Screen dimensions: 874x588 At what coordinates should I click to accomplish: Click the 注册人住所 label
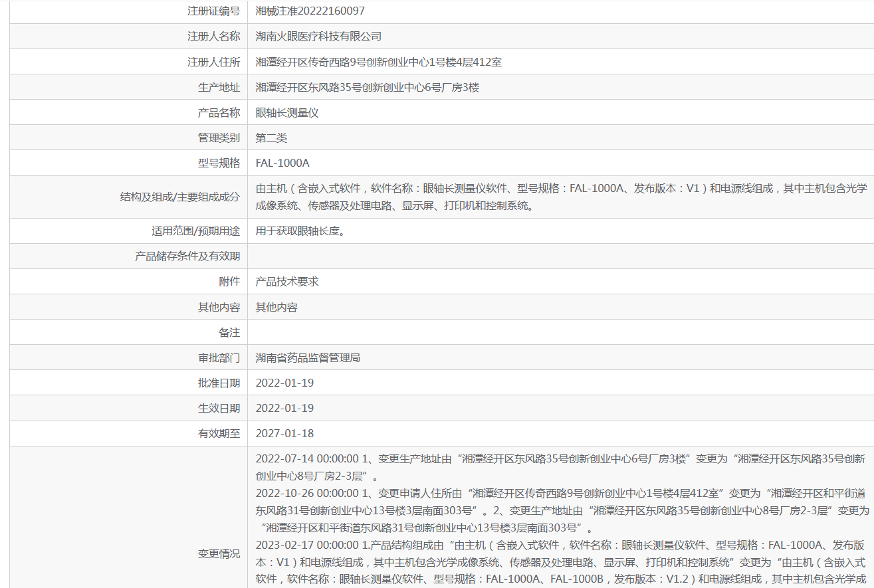(x=213, y=62)
